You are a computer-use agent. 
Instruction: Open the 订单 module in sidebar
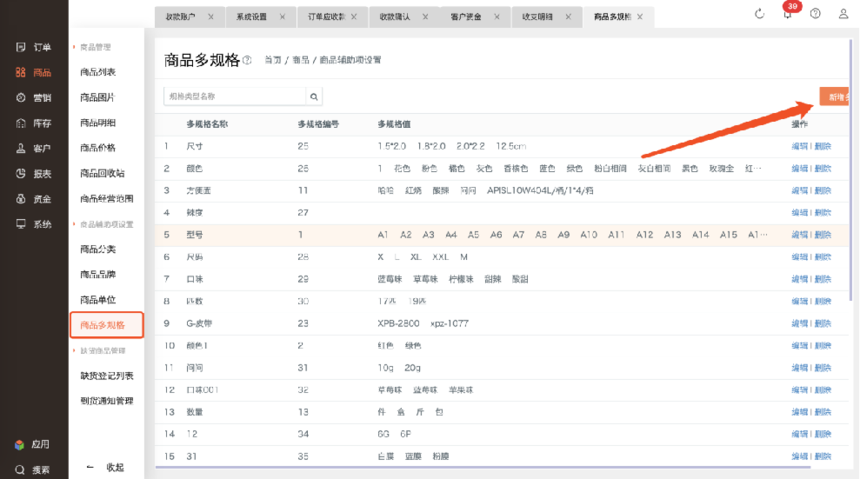click(33, 47)
